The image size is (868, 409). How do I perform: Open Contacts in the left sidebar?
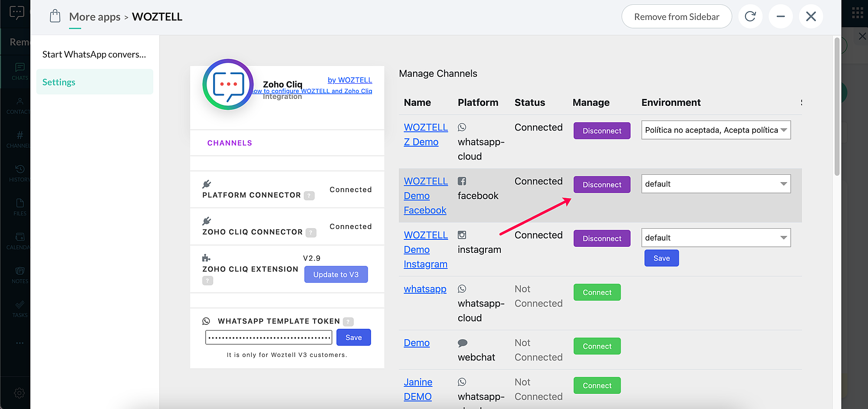(x=20, y=105)
